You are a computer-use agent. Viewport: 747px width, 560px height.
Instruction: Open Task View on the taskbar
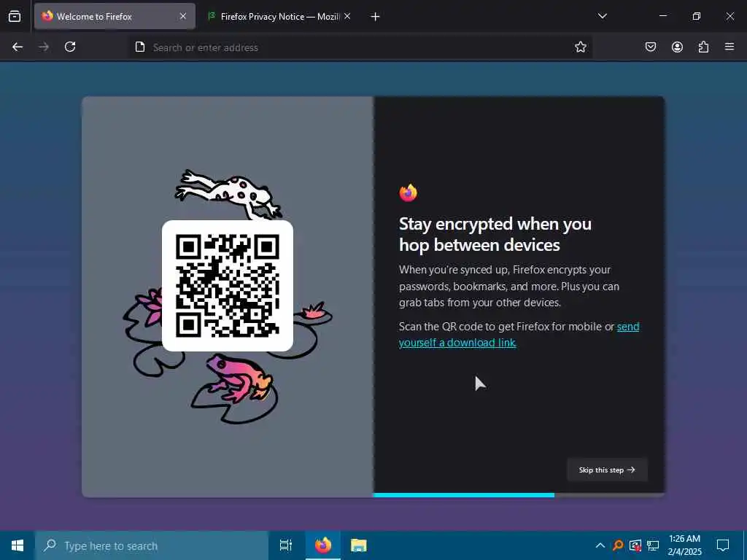pos(286,545)
